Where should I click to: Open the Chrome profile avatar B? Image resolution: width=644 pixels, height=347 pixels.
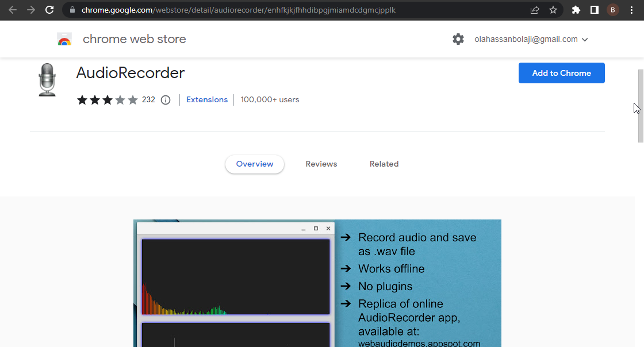click(x=613, y=10)
